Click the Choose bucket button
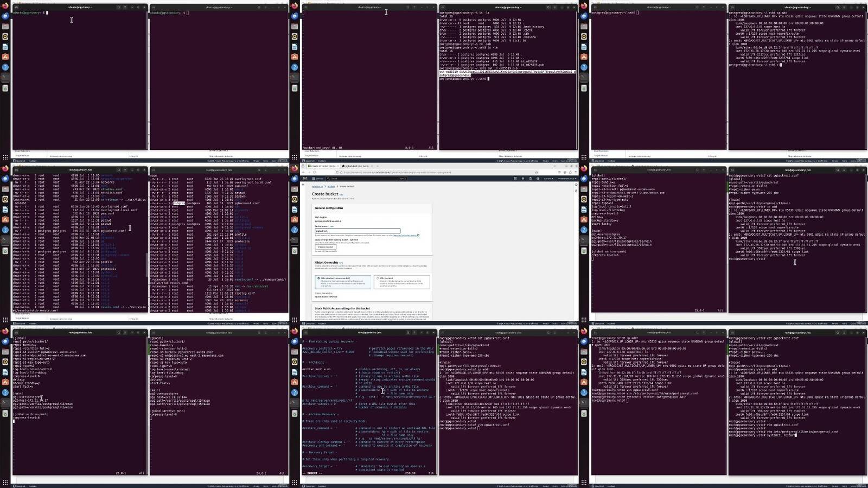The width and height of the screenshot is (868, 488). coord(325,247)
